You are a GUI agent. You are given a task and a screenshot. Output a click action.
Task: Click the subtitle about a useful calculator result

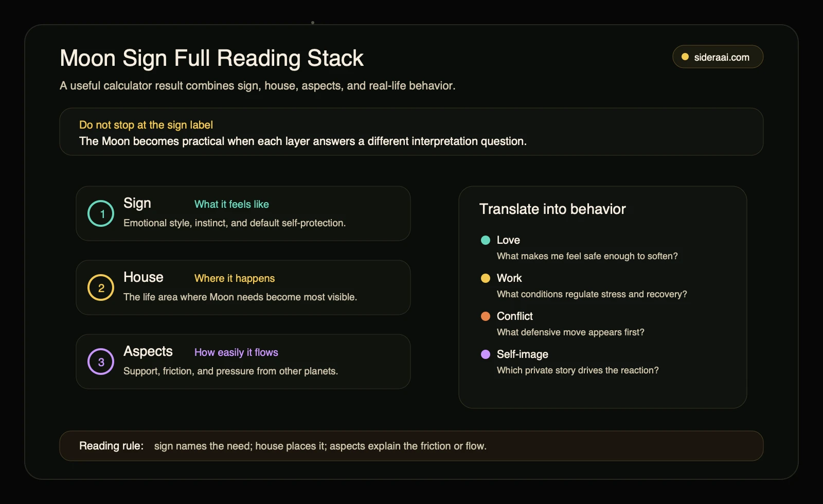(x=258, y=85)
